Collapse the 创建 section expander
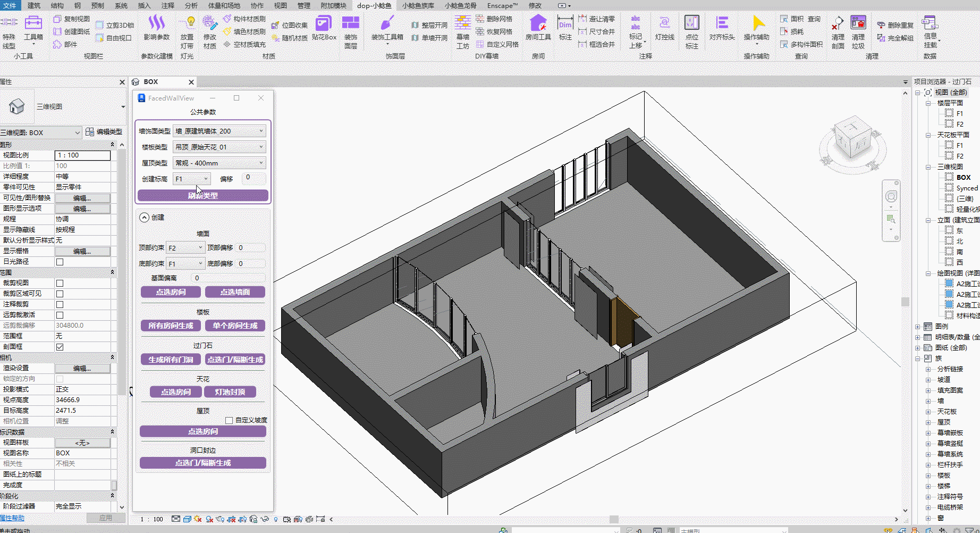The height and width of the screenshot is (533, 980). 145,218
